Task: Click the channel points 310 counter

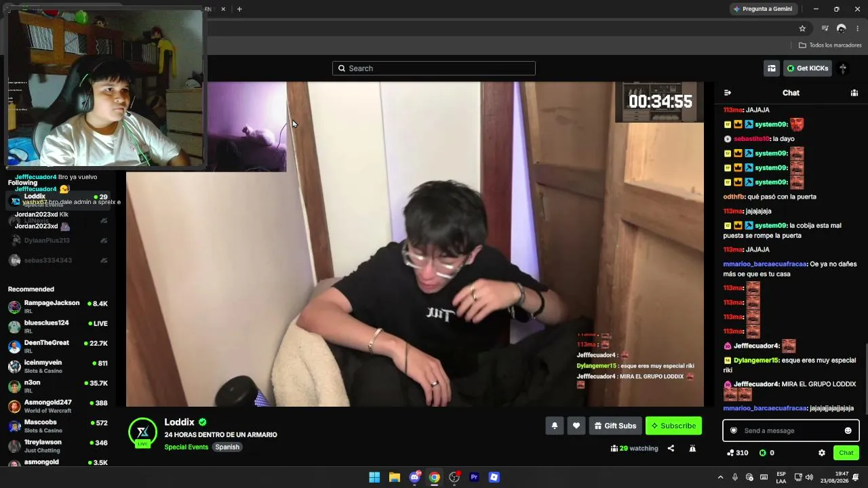Action: tap(738, 453)
